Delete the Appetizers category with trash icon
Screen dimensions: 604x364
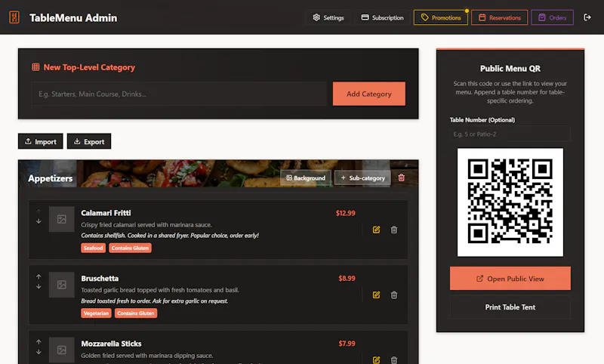click(x=401, y=177)
